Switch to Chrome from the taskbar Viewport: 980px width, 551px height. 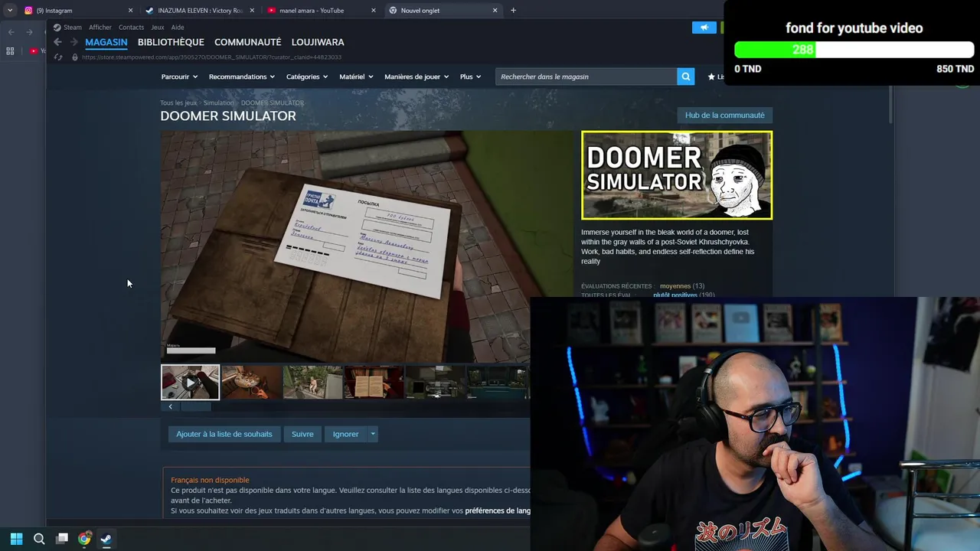(84, 539)
